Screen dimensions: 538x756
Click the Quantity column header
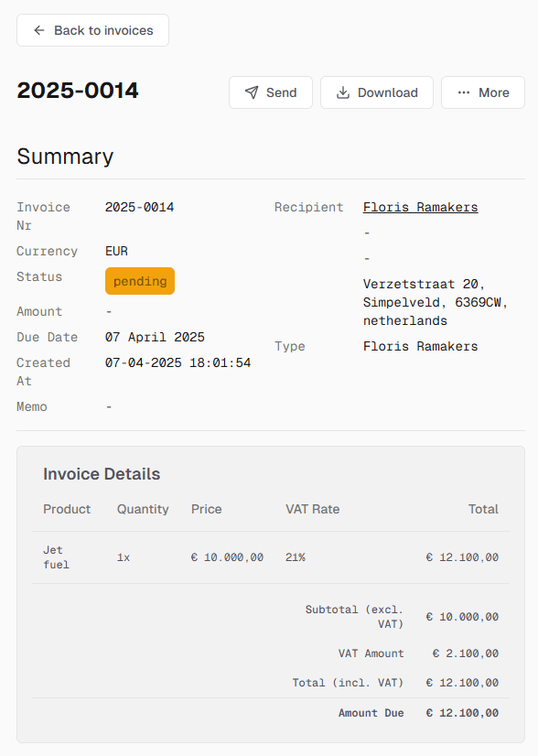[143, 509]
